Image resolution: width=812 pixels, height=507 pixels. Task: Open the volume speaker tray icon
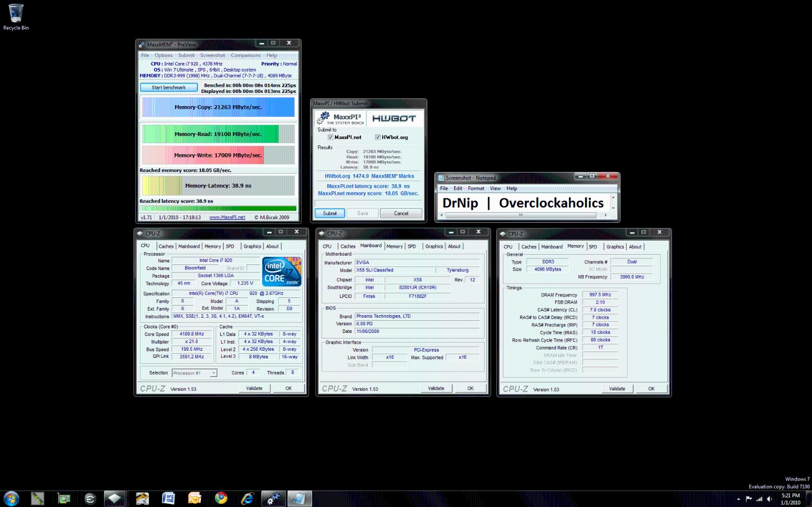[x=770, y=499]
